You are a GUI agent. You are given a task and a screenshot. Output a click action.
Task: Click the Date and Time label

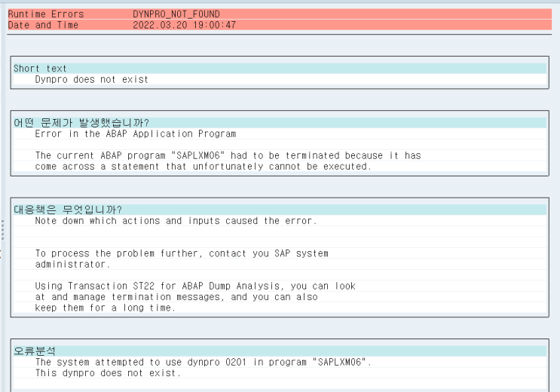tap(43, 25)
